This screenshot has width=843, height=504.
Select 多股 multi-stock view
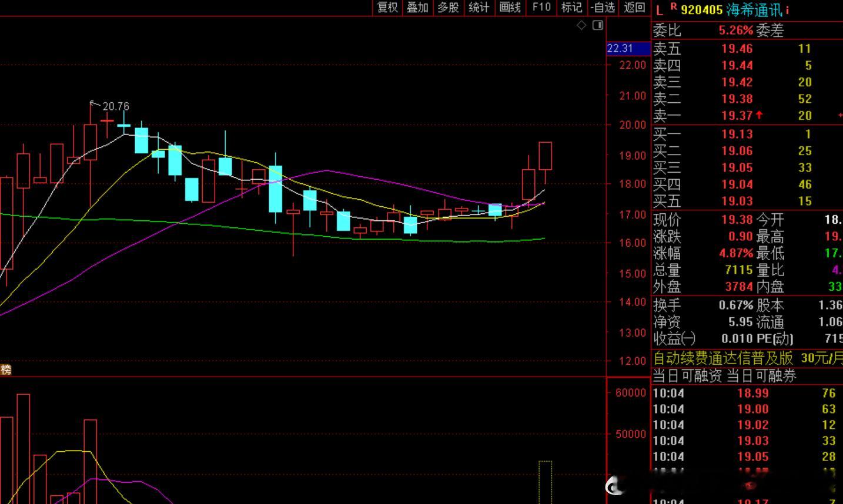[449, 7]
